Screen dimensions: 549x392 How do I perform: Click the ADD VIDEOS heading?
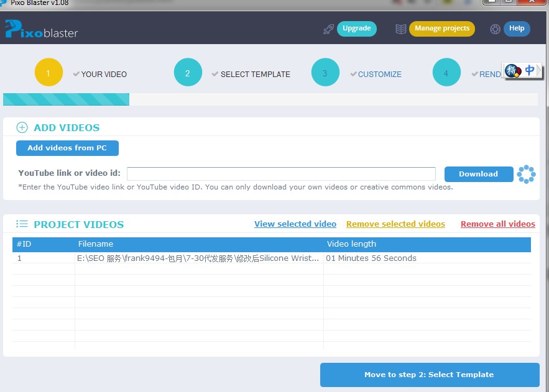click(67, 127)
